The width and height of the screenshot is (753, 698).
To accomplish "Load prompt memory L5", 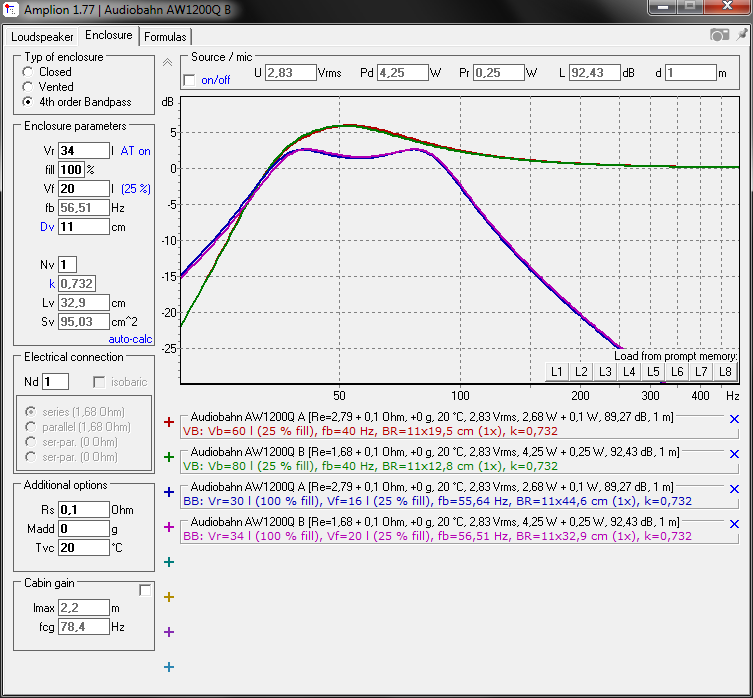I will pos(653,372).
